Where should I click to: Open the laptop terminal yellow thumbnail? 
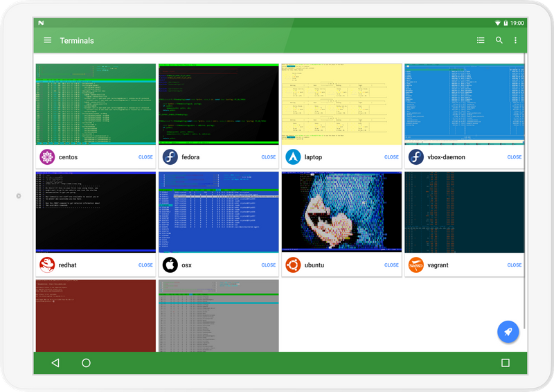[x=341, y=104]
